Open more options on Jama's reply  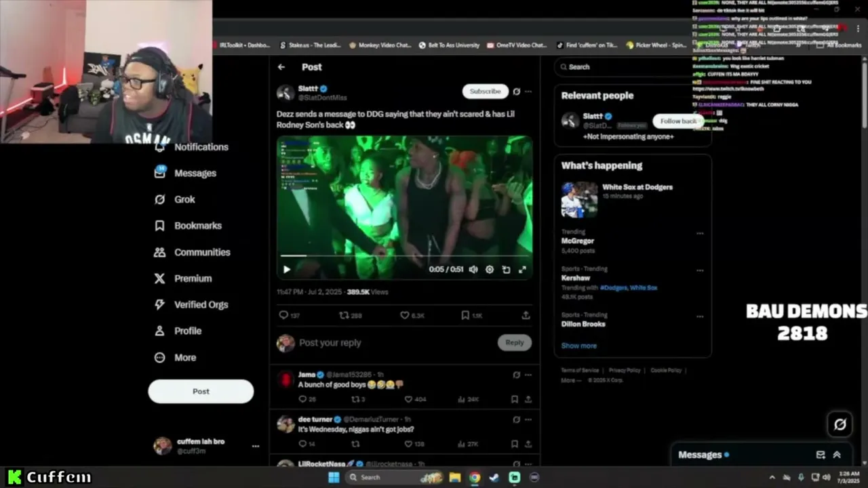pos(528,375)
